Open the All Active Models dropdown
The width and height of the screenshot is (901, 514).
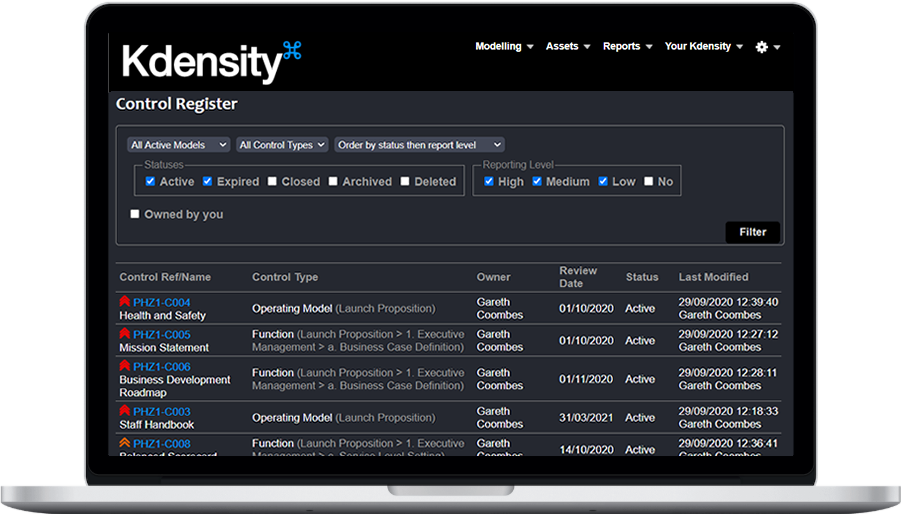(x=179, y=145)
